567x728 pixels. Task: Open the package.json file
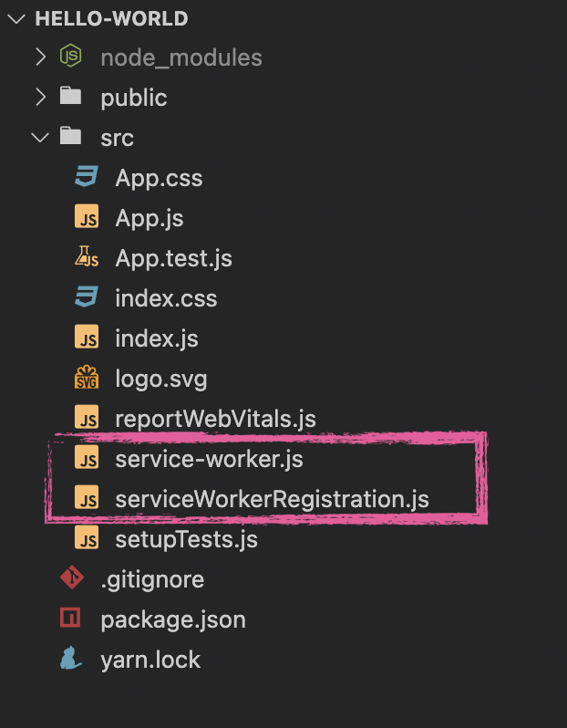click(x=173, y=619)
